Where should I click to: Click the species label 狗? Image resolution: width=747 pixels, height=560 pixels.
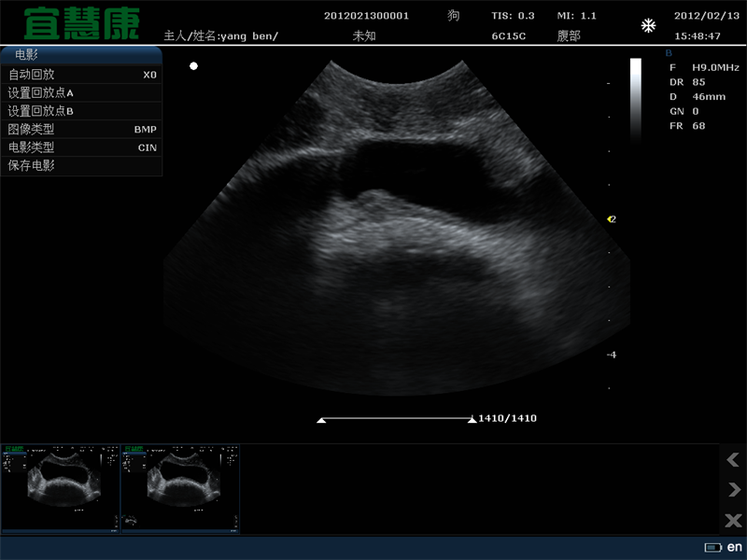pyautogui.click(x=454, y=16)
